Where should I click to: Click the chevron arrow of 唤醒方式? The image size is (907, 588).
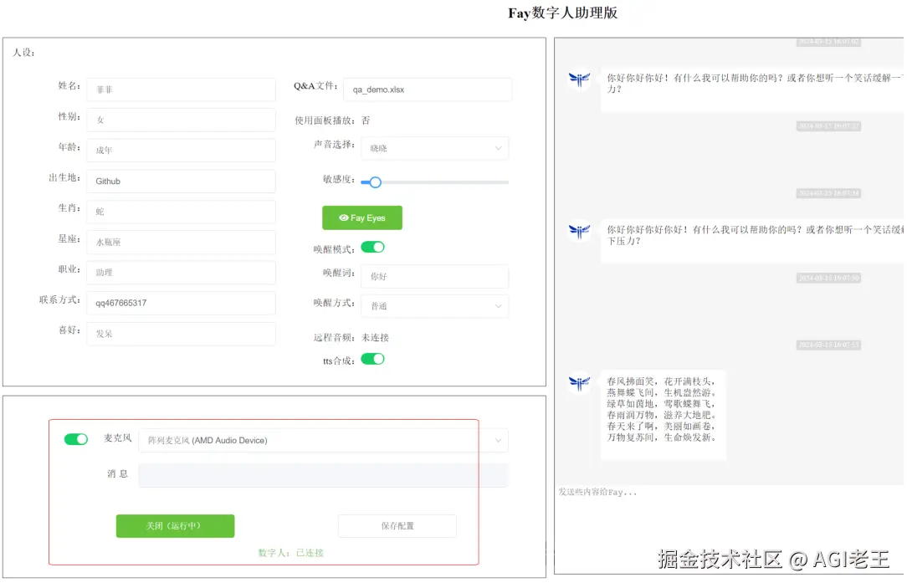coord(498,306)
